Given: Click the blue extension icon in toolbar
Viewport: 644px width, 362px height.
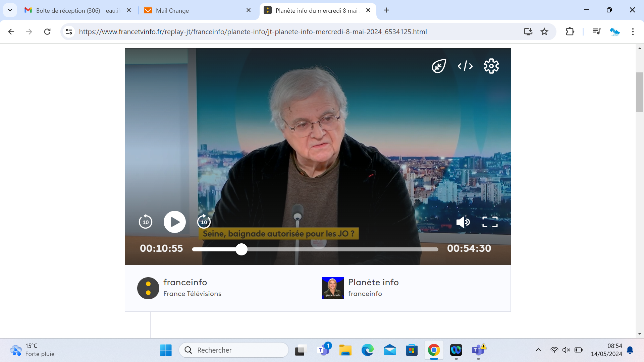Looking at the screenshot, I should 614,32.
